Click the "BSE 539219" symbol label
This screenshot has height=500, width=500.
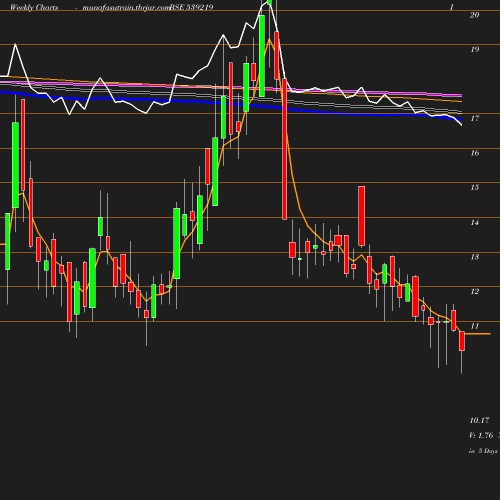pos(191,7)
